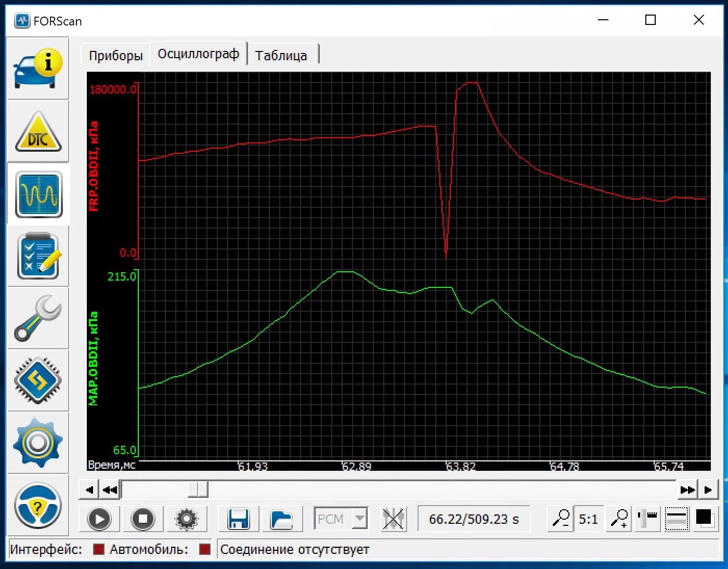This screenshot has height=569, width=728.
Task: Click the 215.0 green scale value
Action: tap(122, 276)
